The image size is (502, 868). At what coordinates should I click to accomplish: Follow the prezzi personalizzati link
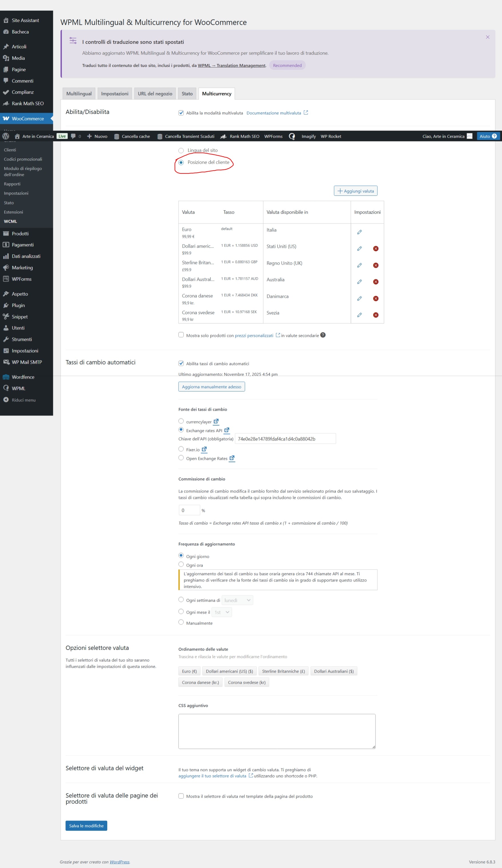pos(254,336)
